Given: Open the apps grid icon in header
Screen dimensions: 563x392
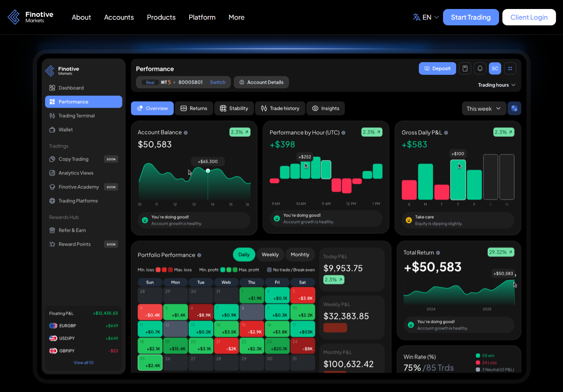Looking at the screenshot, I should point(510,69).
